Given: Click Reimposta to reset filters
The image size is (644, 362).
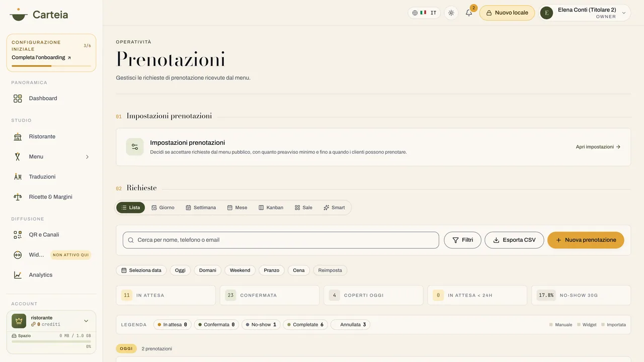Looking at the screenshot, I should click(330, 270).
